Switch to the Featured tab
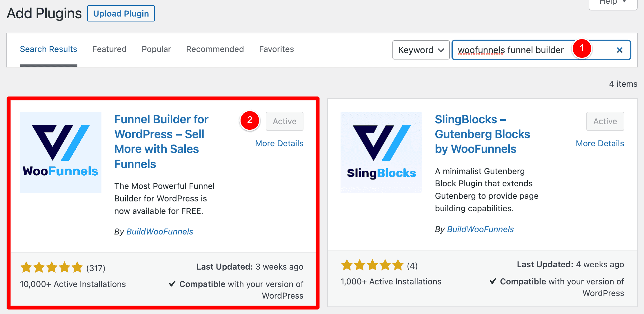 click(109, 49)
